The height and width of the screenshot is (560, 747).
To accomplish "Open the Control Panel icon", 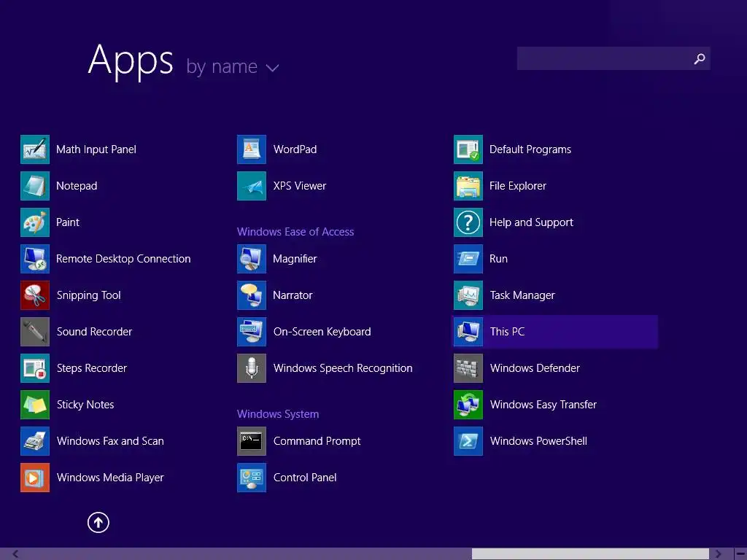I will click(252, 478).
